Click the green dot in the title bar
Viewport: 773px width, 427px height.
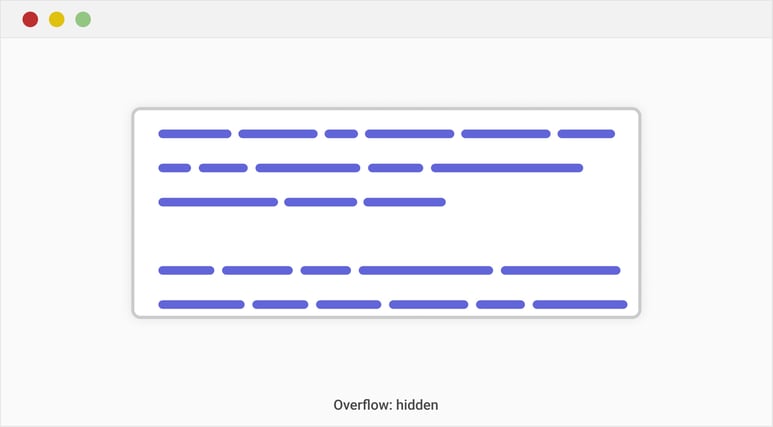pos(83,19)
